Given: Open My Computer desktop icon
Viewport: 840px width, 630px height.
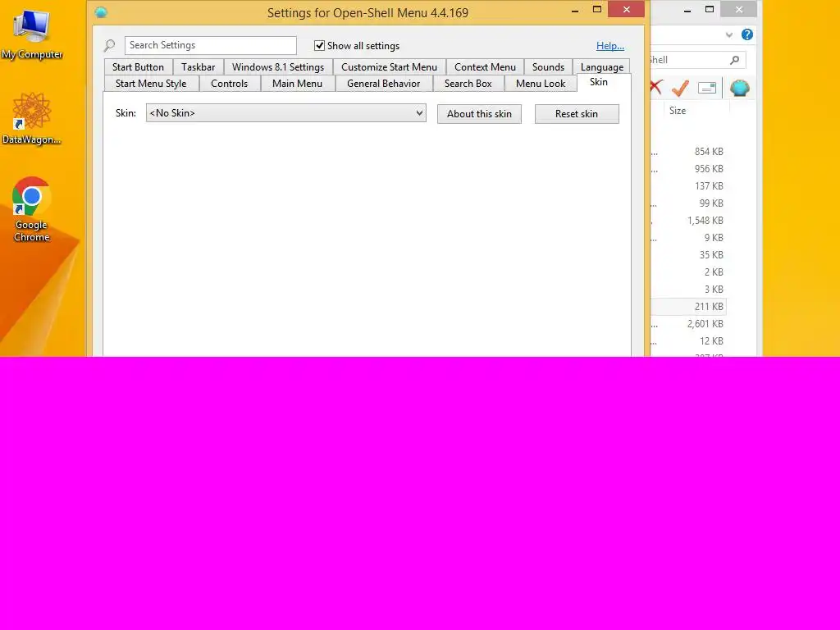Looking at the screenshot, I should click(32, 34).
